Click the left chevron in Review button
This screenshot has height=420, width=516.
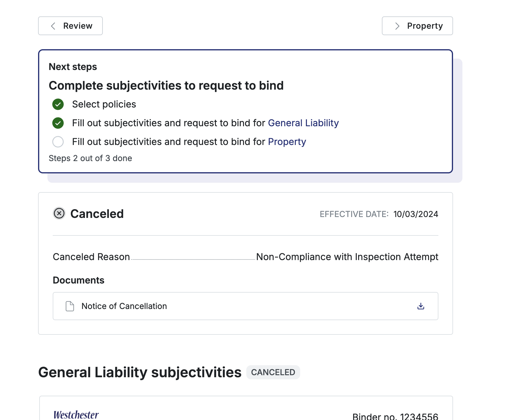pyautogui.click(x=53, y=26)
